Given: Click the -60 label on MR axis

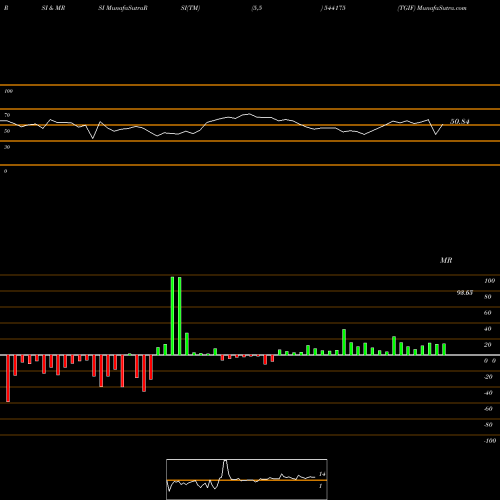Looking at the screenshot, I should click(488, 409).
